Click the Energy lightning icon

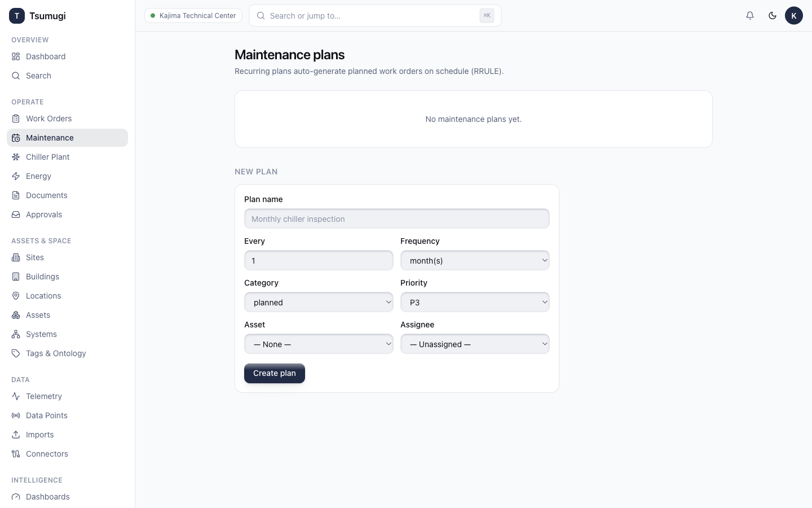(16, 176)
